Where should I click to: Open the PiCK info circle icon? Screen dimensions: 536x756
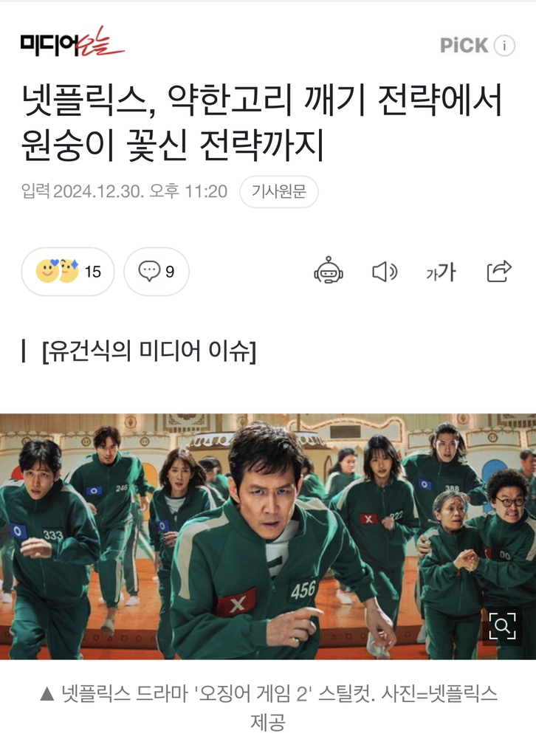pos(505,45)
